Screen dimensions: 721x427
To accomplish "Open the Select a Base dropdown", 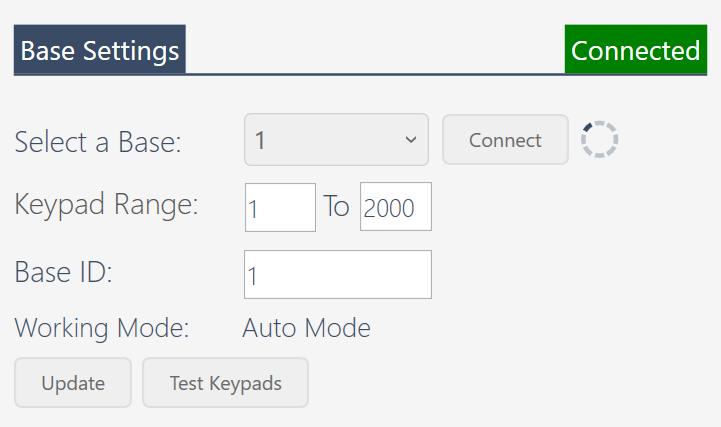I will 336,140.
